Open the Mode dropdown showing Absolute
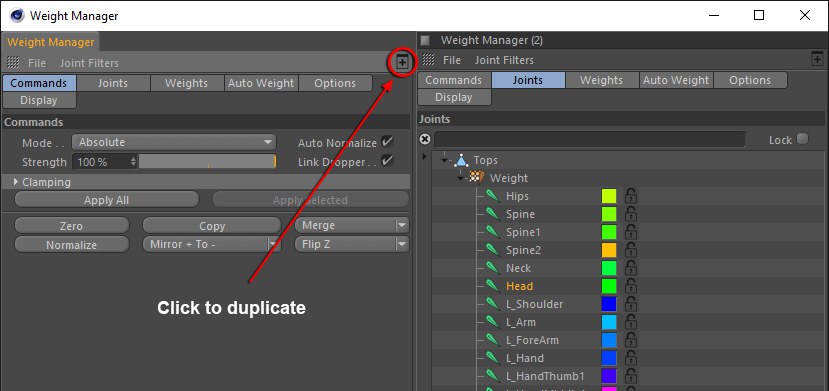The width and height of the screenshot is (829, 391). coord(174,142)
